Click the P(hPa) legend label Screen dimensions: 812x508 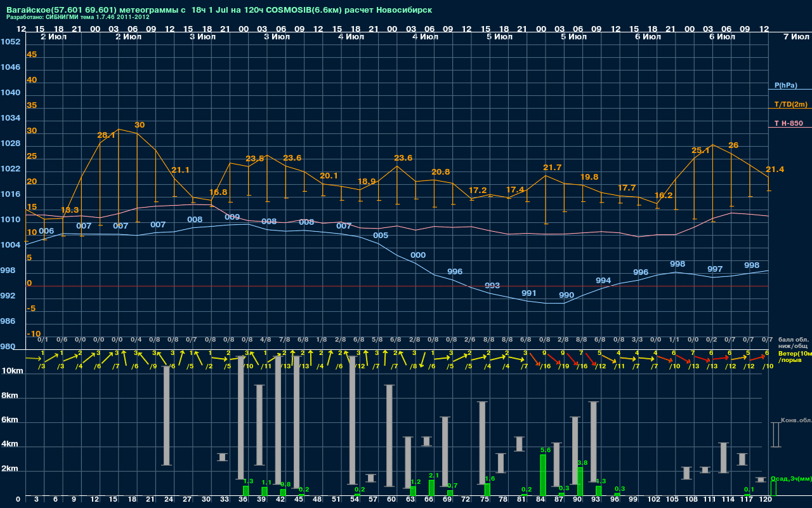785,85
